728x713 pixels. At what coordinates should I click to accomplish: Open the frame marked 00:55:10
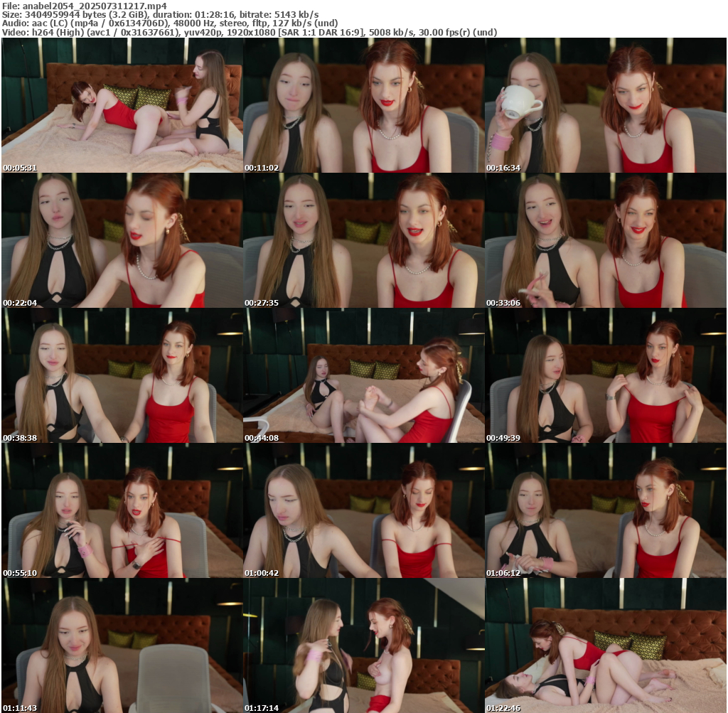coord(122,510)
